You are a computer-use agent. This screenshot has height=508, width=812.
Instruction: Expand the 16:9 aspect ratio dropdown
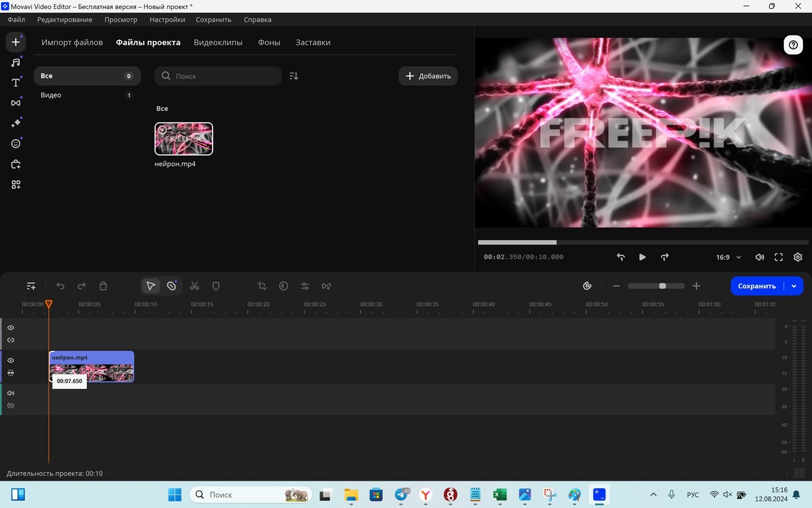729,257
